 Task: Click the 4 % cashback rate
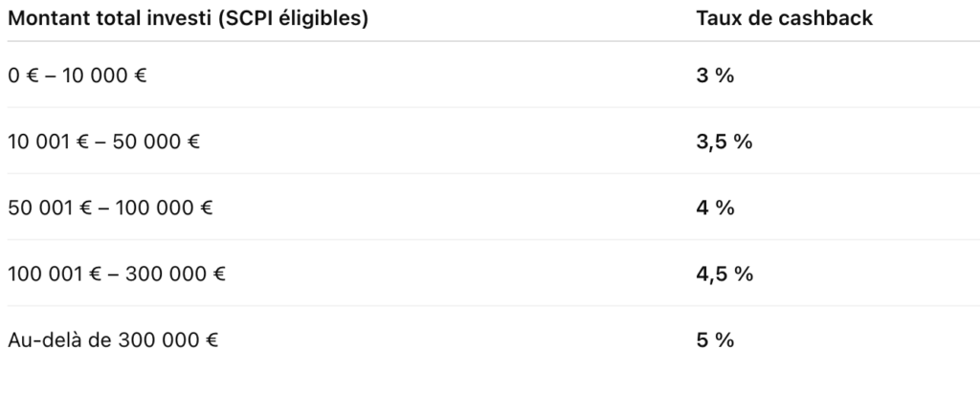click(715, 208)
